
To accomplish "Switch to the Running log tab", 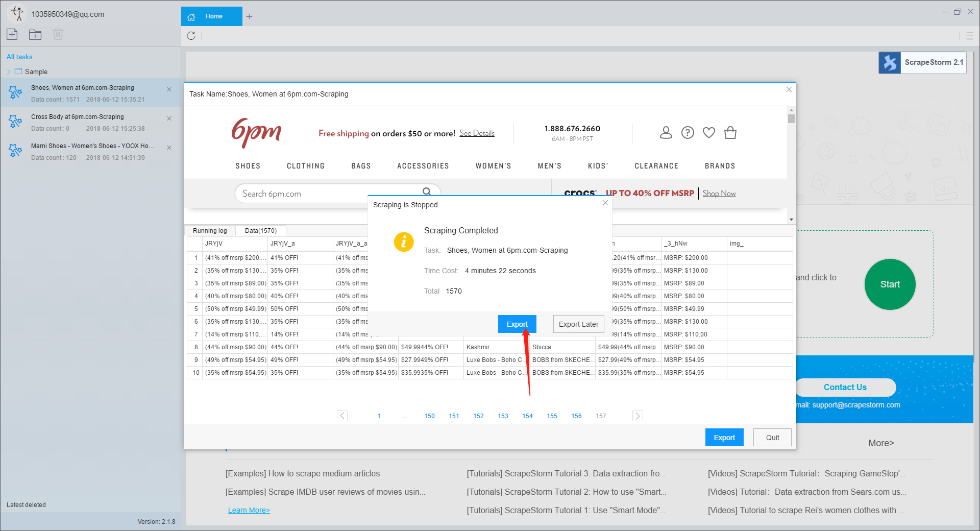I will [x=210, y=231].
